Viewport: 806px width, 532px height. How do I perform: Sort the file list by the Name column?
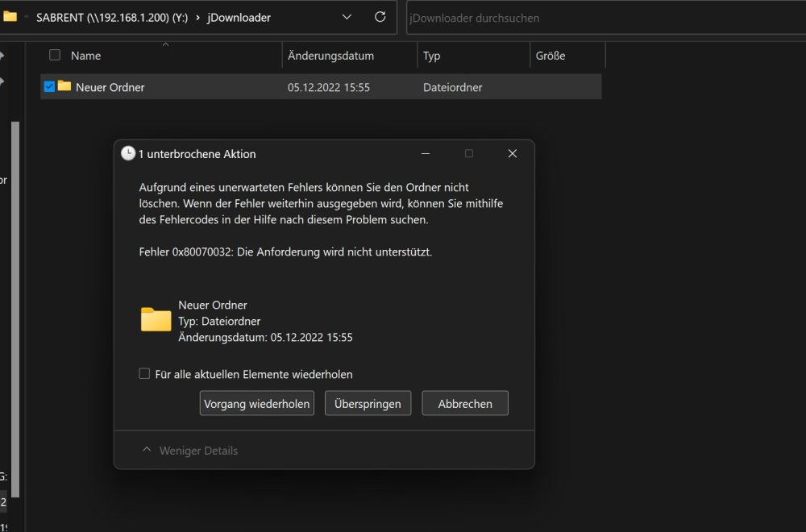tap(86, 56)
